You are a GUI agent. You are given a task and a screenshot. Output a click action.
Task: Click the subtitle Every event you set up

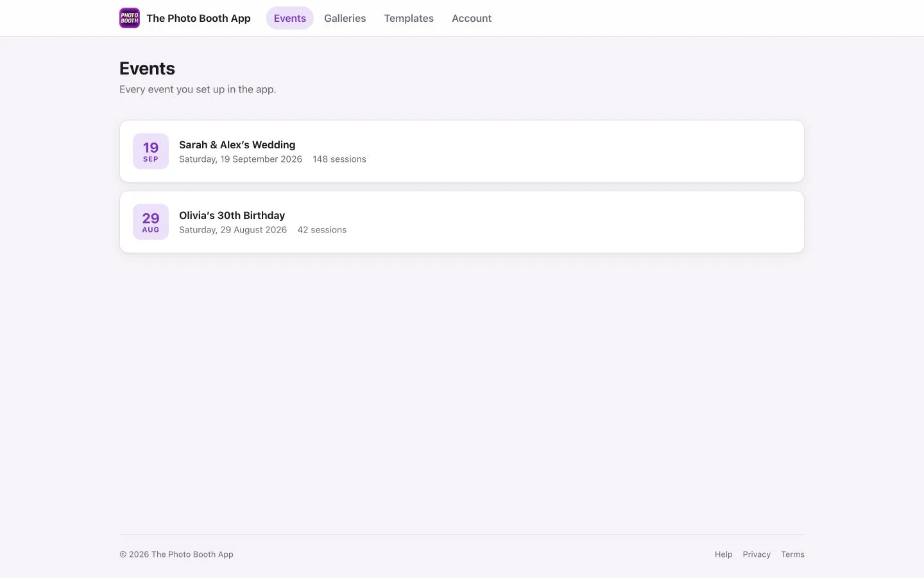pos(198,89)
